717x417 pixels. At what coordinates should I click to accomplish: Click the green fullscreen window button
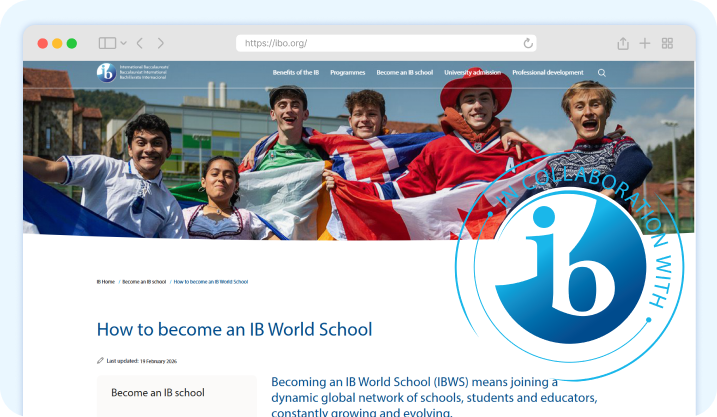[x=72, y=43]
